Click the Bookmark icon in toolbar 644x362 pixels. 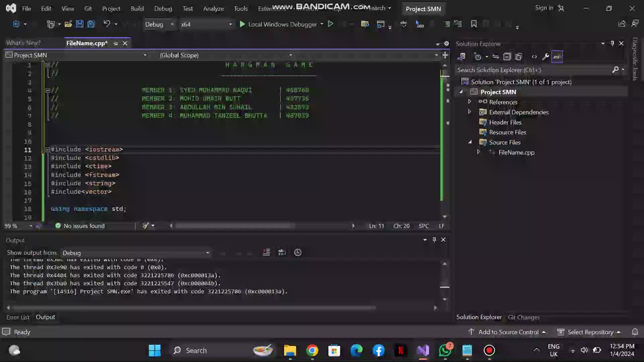click(473, 24)
